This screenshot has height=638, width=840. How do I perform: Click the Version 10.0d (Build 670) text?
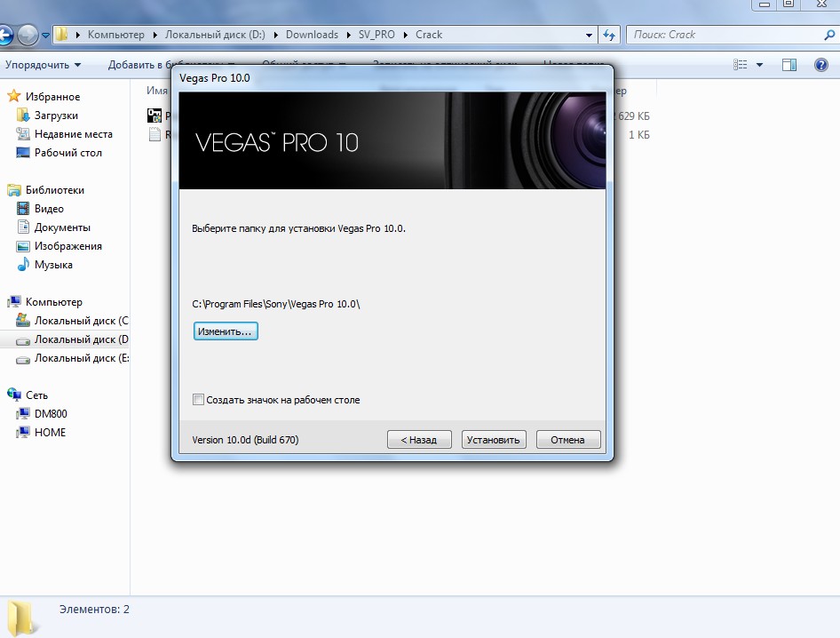(x=245, y=440)
